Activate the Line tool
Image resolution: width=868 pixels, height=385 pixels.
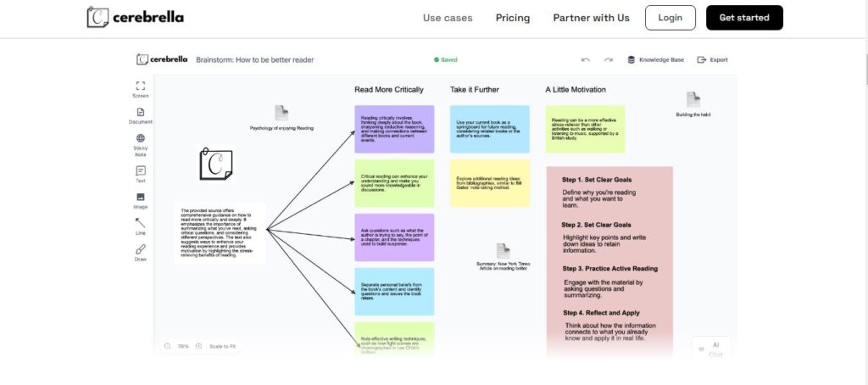(x=141, y=226)
